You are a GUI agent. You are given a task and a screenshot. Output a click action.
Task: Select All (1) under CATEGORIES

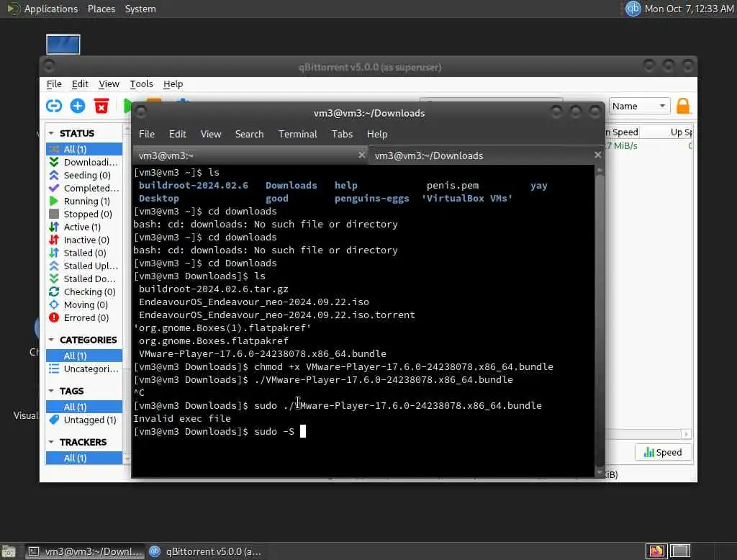[84, 356]
